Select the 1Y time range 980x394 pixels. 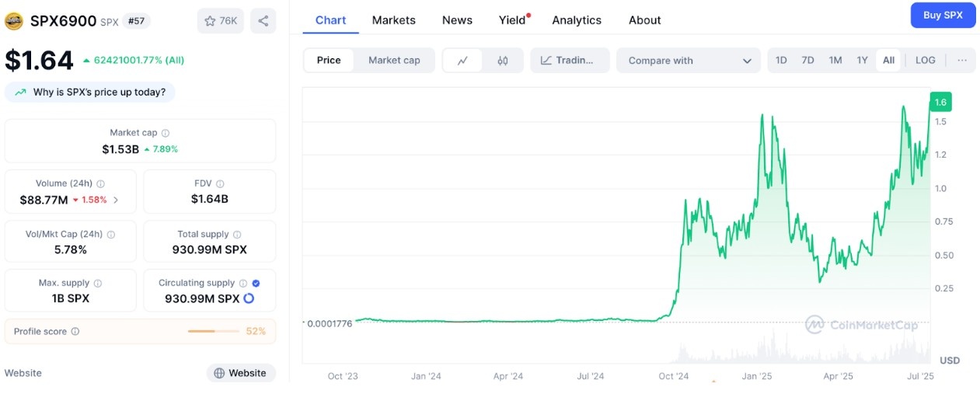[x=862, y=61]
